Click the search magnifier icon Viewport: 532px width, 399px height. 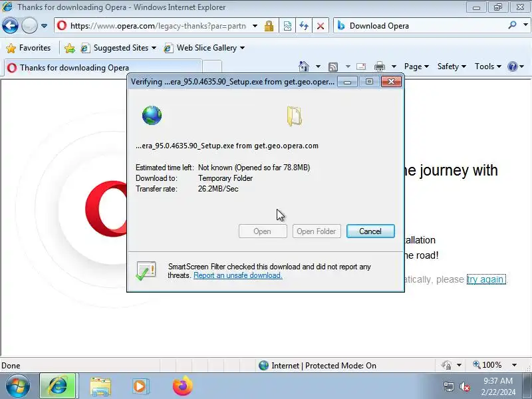click(x=512, y=25)
